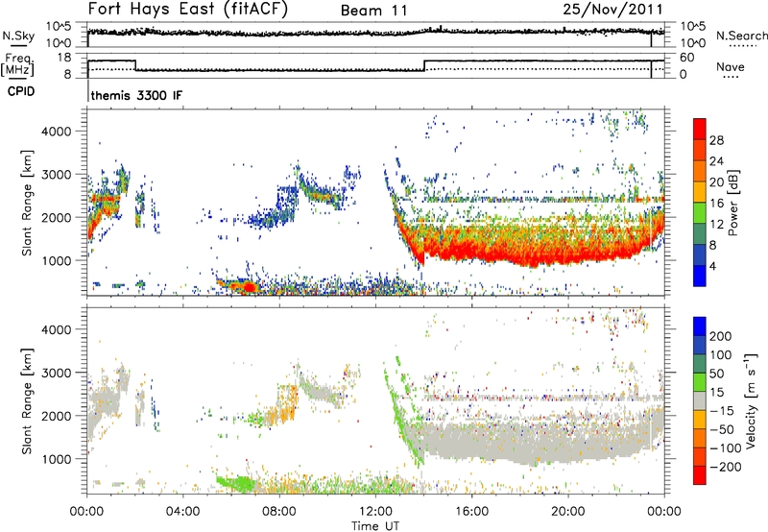Click the '60' tick on the Nave axis
This screenshot has width=768, height=532.
687,58
